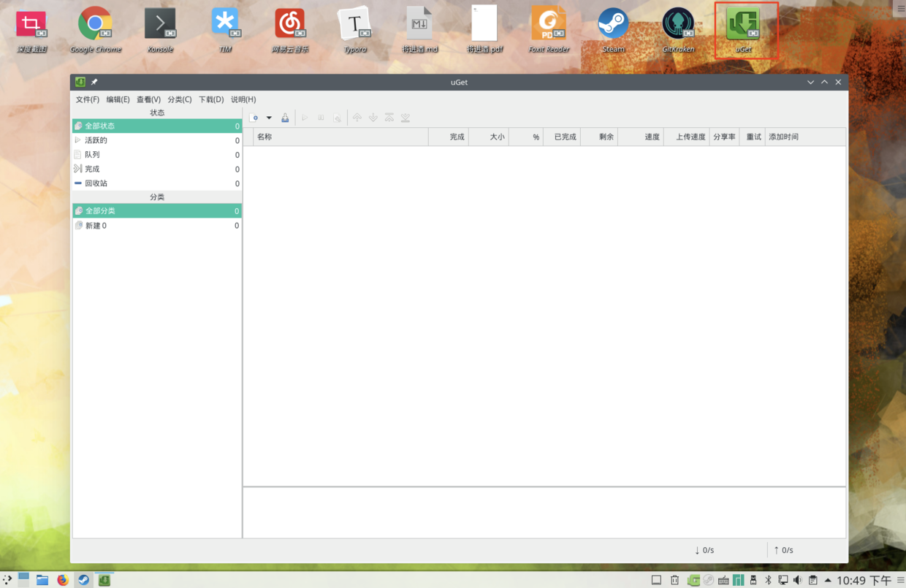Image resolution: width=906 pixels, height=588 pixels.
Task: Toggle the pin icon in uGet title bar
Action: [94, 82]
